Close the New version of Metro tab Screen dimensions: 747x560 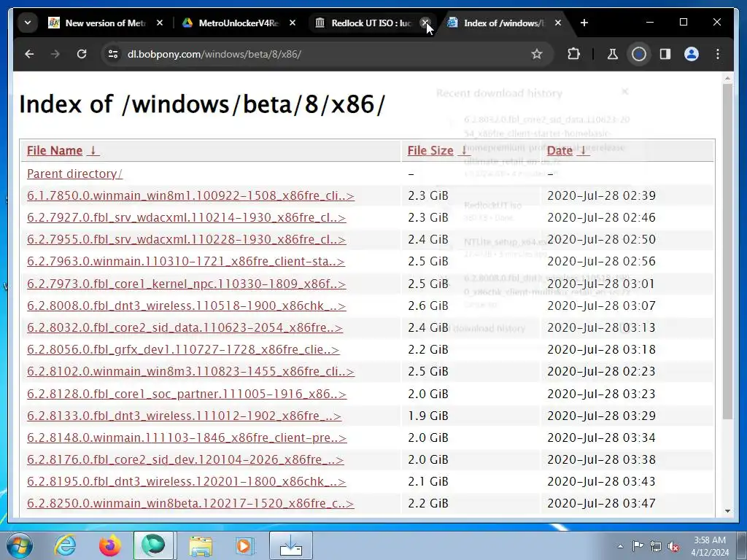click(160, 23)
